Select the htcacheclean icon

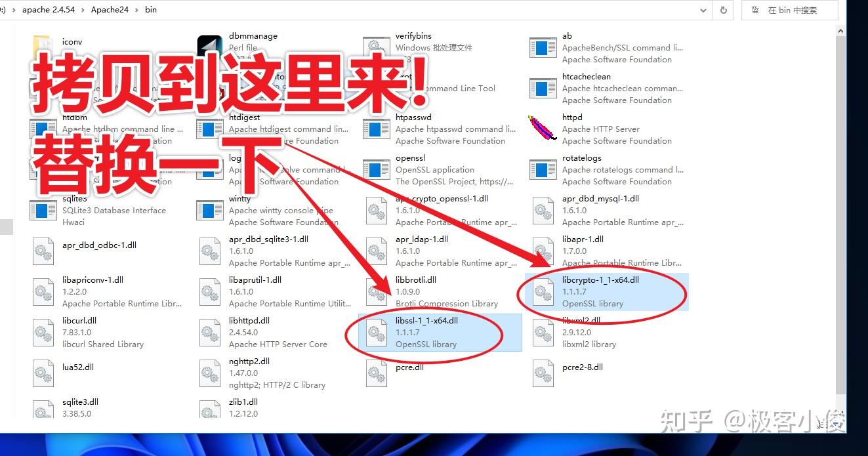pos(543,88)
